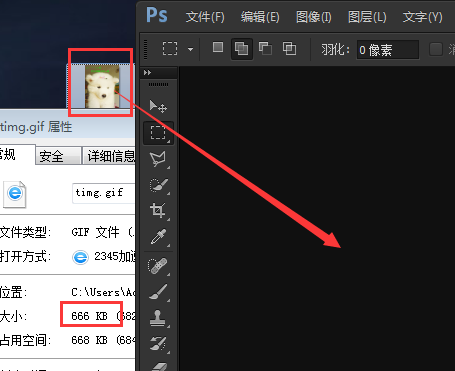Select the dog GIF thumbnail on desktop
This screenshot has height=371, width=455.
coord(102,86)
